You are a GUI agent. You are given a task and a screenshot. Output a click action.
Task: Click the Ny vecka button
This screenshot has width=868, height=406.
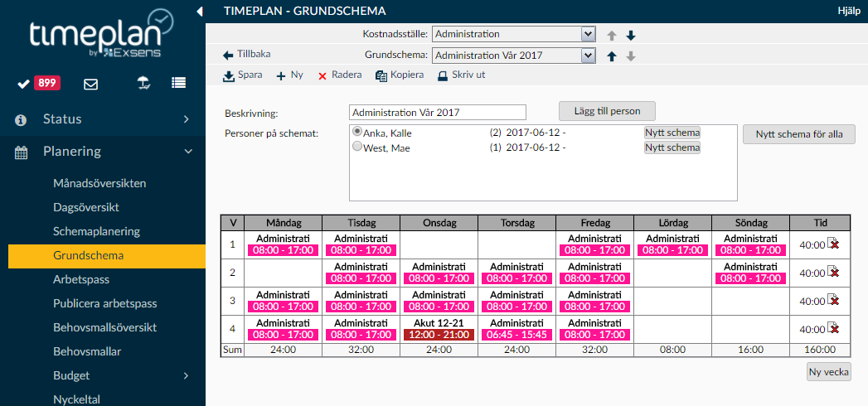(829, 372)
